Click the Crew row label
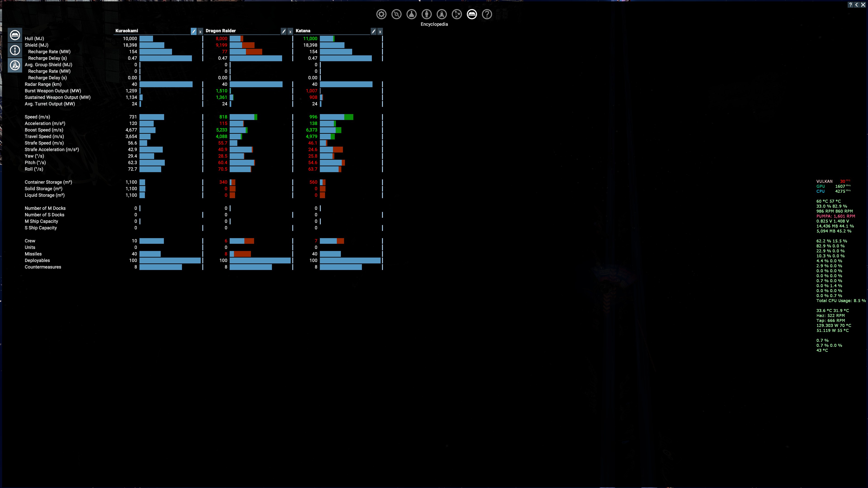The width and height of the screenshot is (868, 488). pyautogui.click(x=30, y=241)
